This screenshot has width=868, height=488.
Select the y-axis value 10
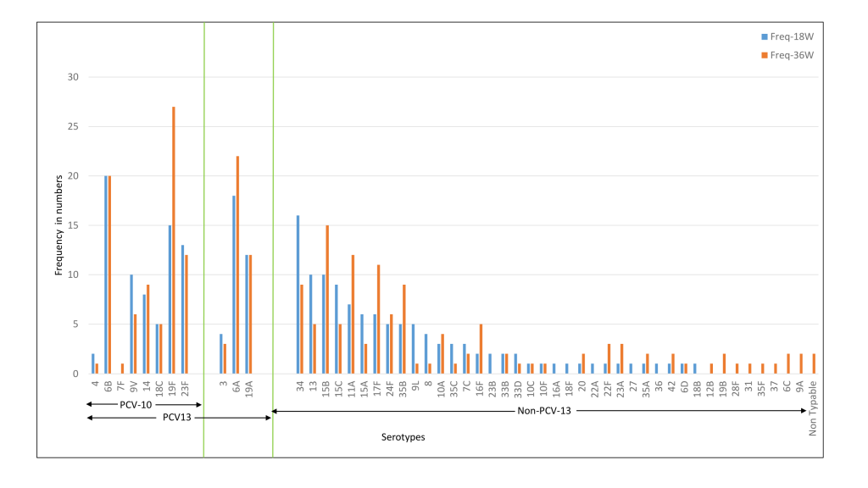pos(73,275)
